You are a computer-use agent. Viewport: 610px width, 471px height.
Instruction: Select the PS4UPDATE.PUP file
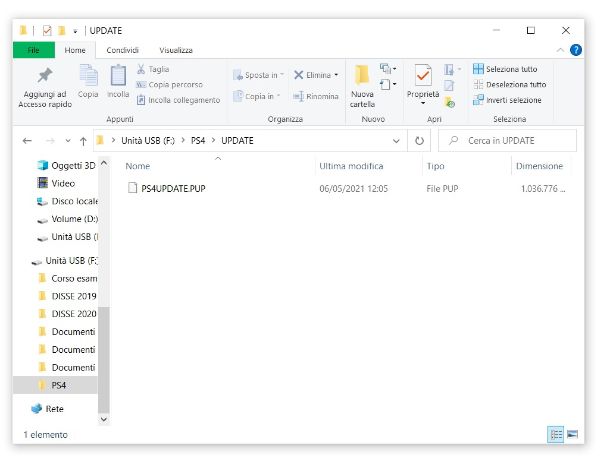(x=173, y=189)
